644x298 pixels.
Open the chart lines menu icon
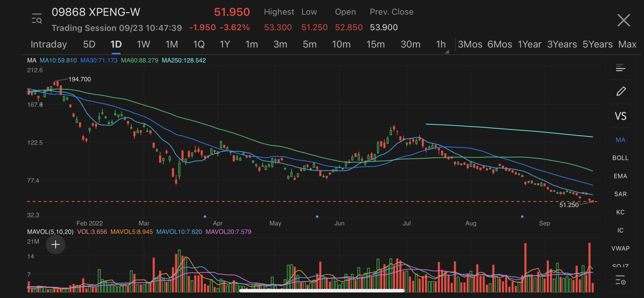(620, 68)
